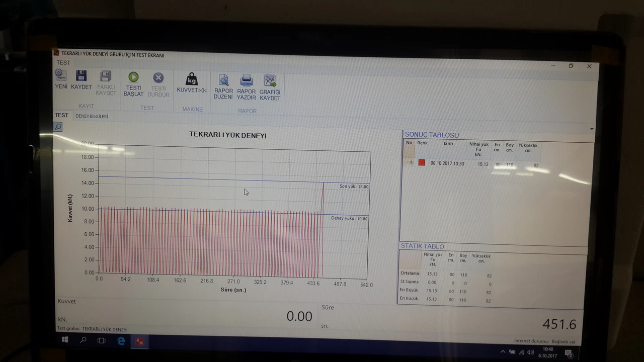Click the Nihai yük column header
Screen dimensions: 644x362
(x=478, y=149)
